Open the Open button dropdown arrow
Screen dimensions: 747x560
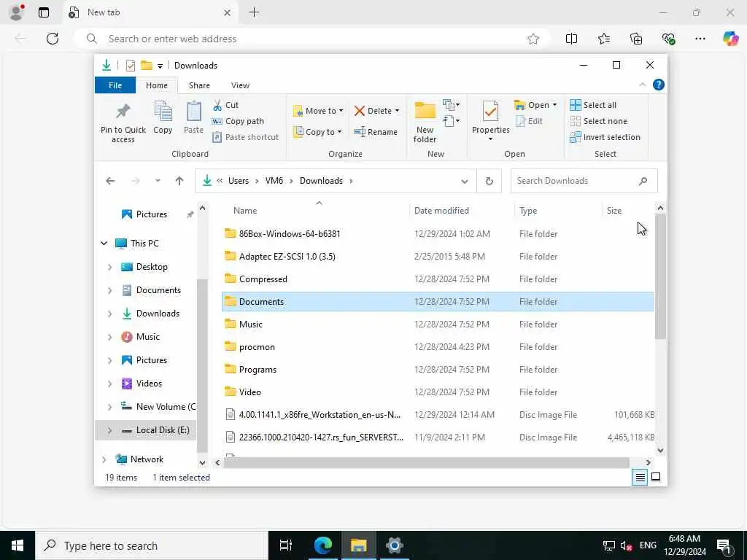pos(554,105)
